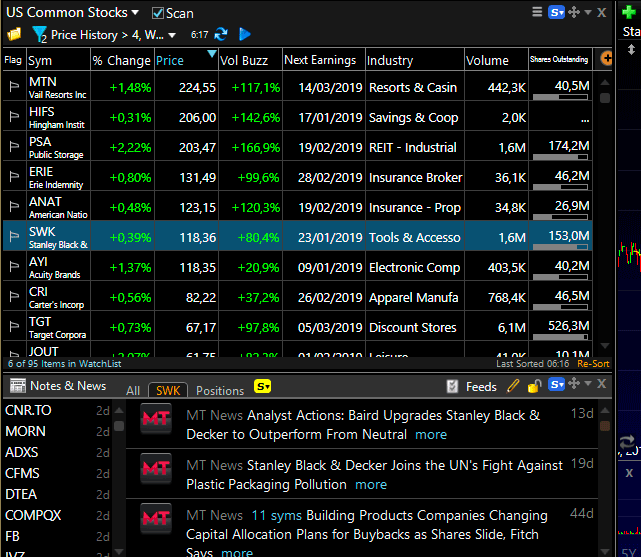Click the filter funnel icon
The width and height of the screenshot is (641, 557).
pos(39,35)
